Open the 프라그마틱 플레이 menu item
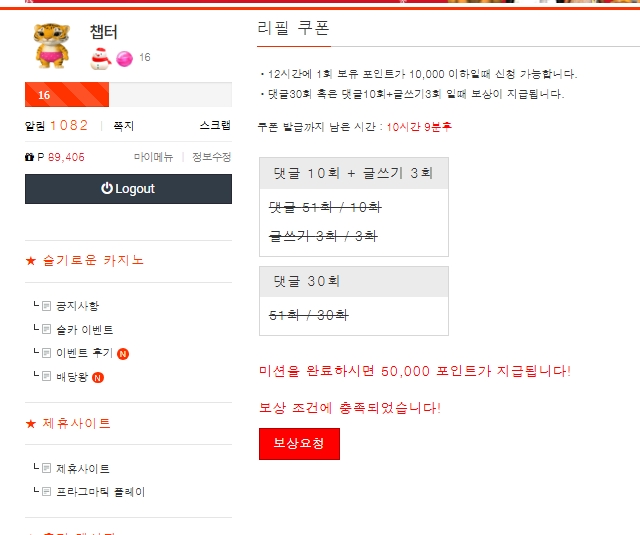 (100, 492)
